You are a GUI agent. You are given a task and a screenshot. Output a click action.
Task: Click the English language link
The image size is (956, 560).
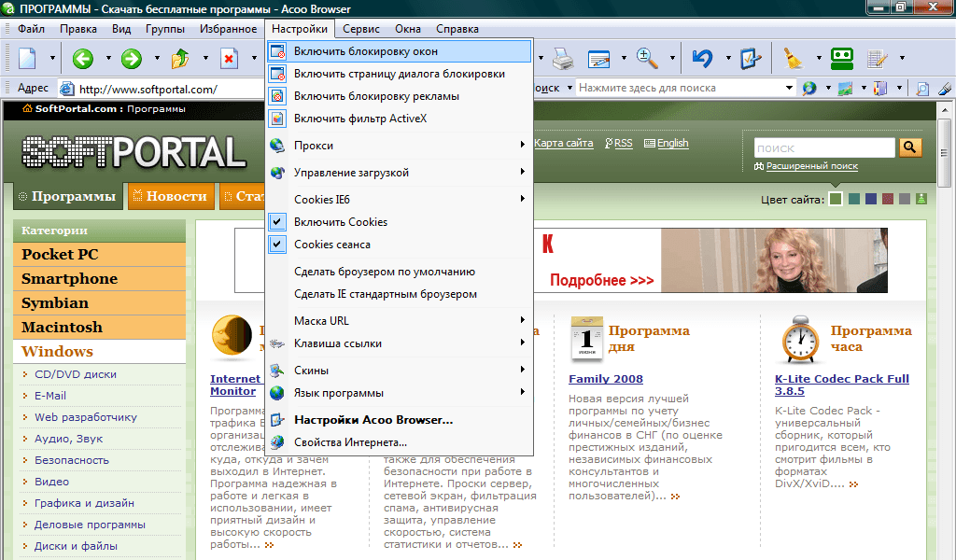[x=672, y=143]
